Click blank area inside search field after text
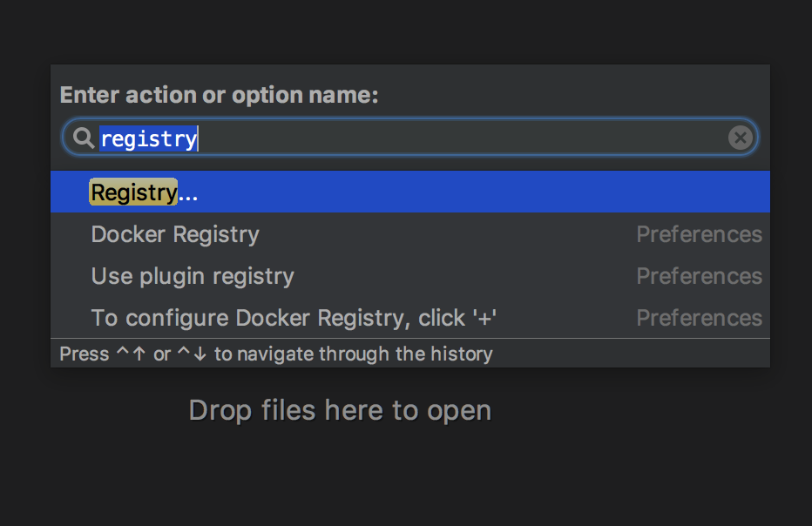This screenshot has height=526, width=812. 461,138
